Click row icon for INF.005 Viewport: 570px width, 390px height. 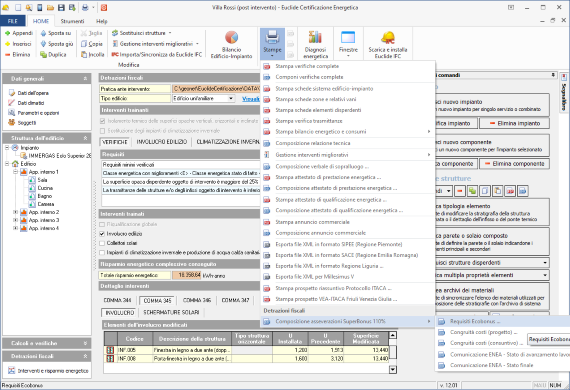[110, 350]
